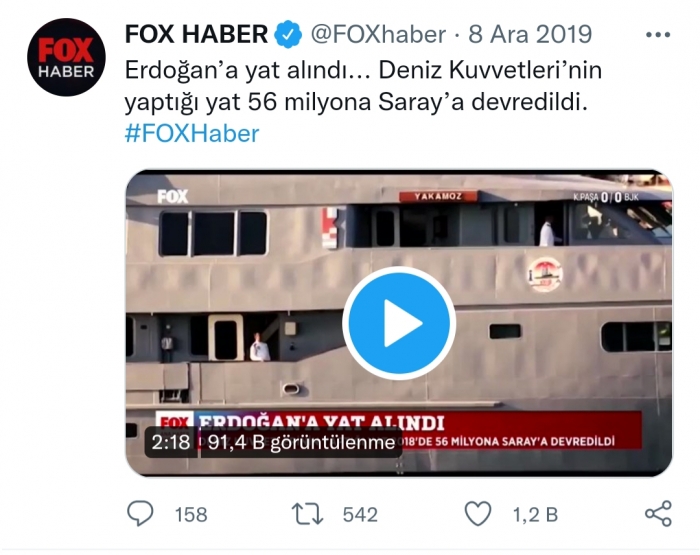Click the 158 replies count
This screenshot has width=700, height=555.
tap(191, 514)
